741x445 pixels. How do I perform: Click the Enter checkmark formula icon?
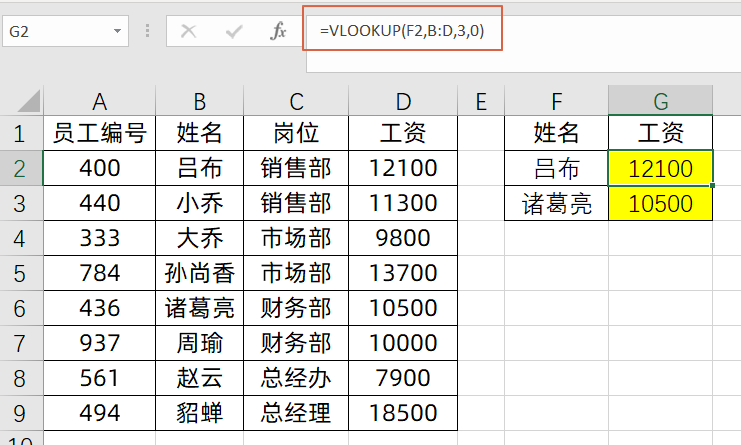click(234, 32)
